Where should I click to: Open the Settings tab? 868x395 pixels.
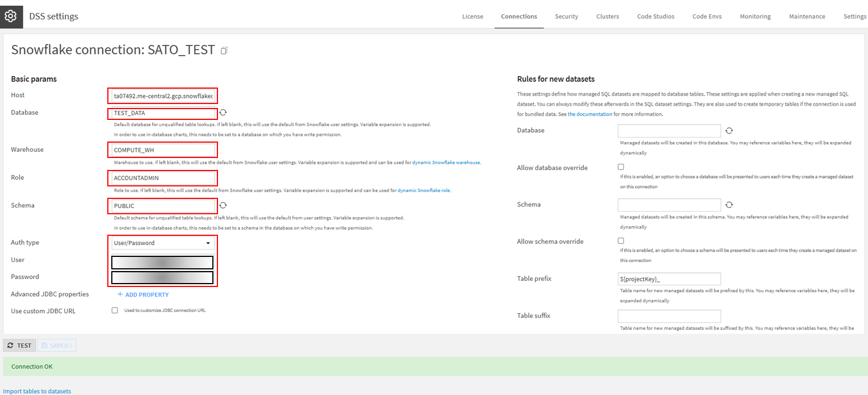coord(854,16)
